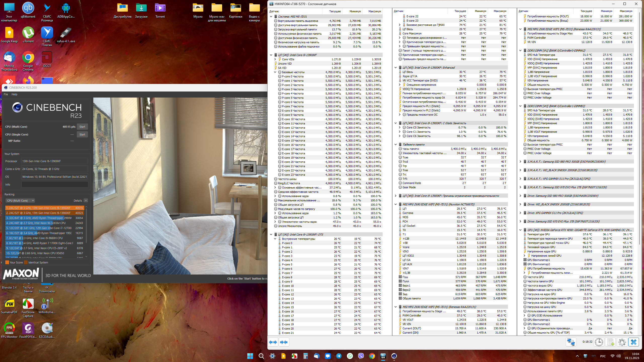This screenshot has width=644, height=362.
Task: Click the reset min/max clock icon
Action: 599,342
